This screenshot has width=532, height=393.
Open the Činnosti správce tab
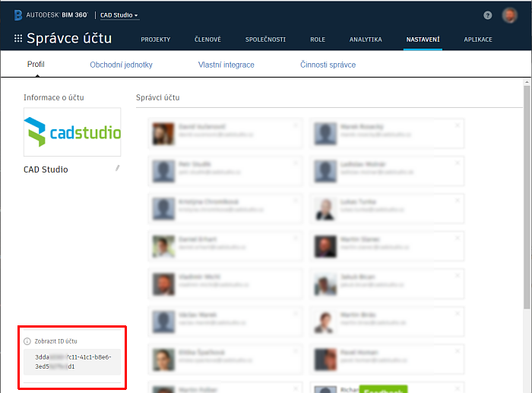point(328,65)
